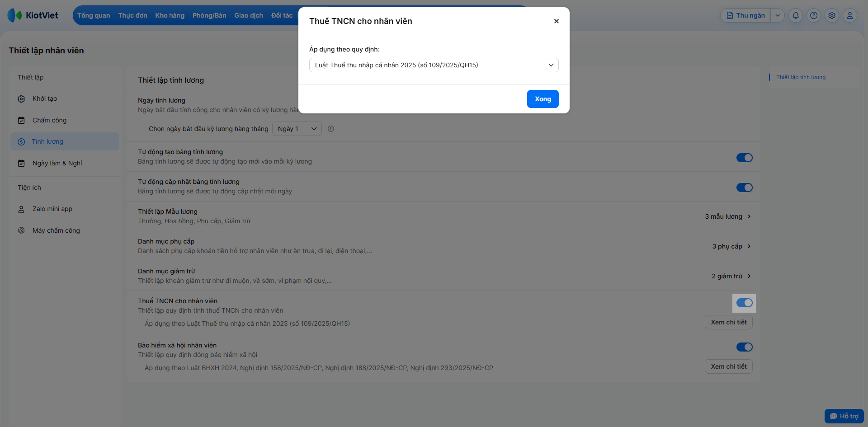This screenshot has height=427, width=868.
Task: Click the 3 mẫu lương count text
Action: (x=723, y=216)
